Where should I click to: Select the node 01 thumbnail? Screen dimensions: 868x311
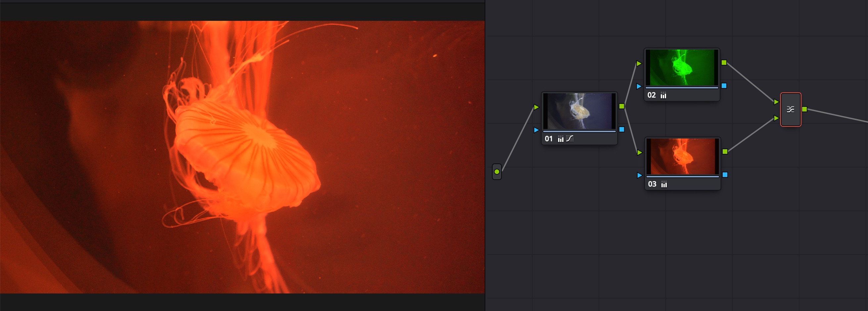click(579, 111)
